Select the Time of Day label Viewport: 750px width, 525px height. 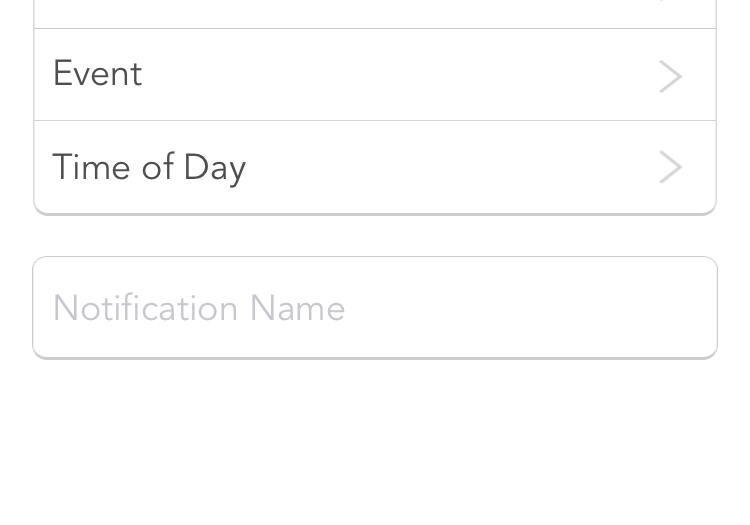click(x=149, y=167)
